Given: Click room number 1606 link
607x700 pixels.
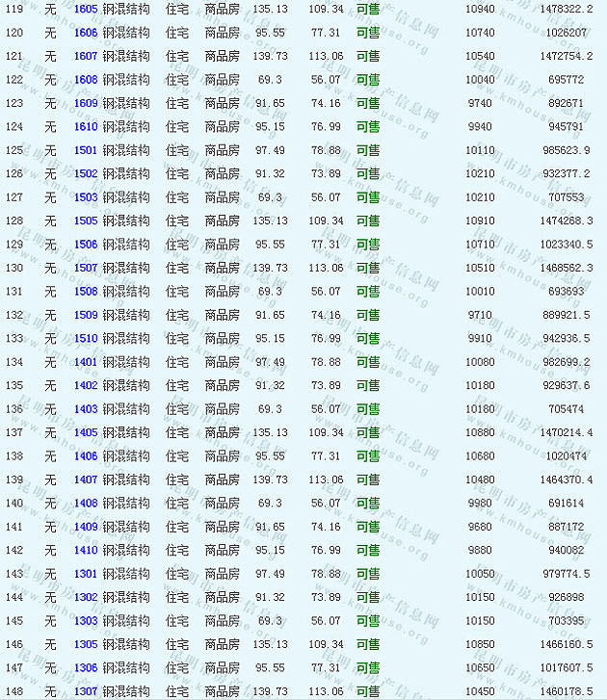Looking at the screenshot, I should tap(86, 32).
